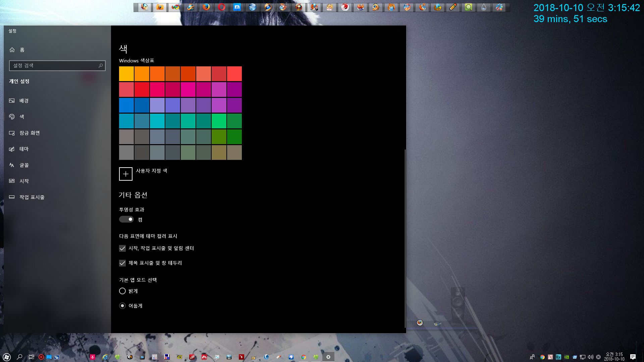Open Maxthon browser from top launcher bar
This screenshot has height=362, width=644.
tap(237, 7)
